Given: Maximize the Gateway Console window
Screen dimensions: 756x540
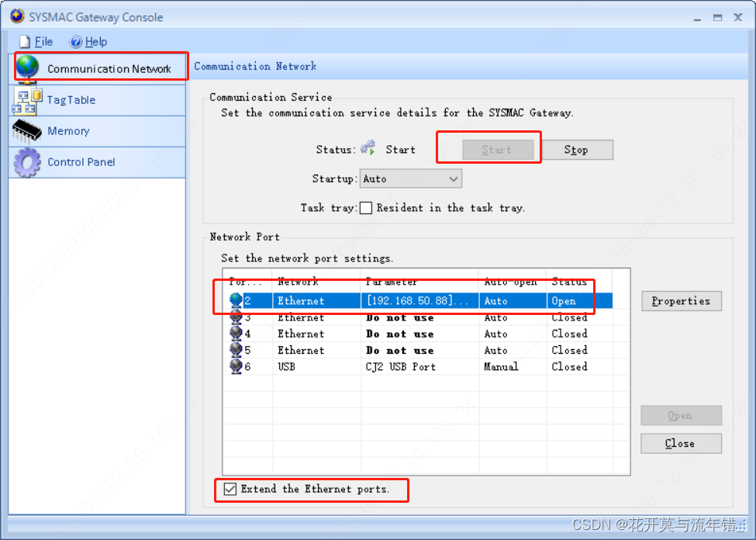Looking at the screenshot, I should click(x=718, y=18).
